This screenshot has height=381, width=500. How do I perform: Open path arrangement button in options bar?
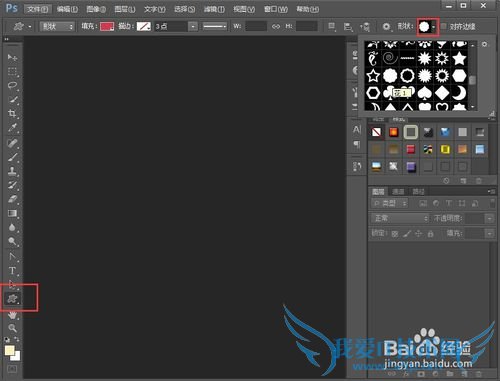[365, 26]
